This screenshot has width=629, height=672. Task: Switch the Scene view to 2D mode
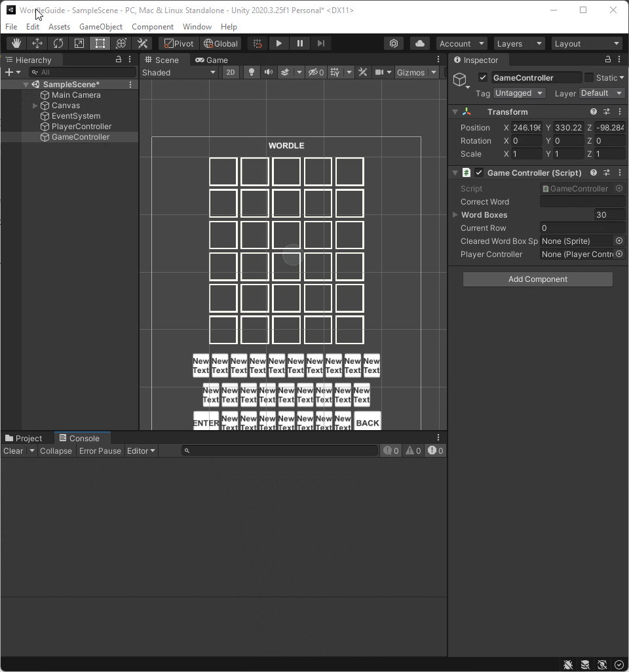coord(231,72)
